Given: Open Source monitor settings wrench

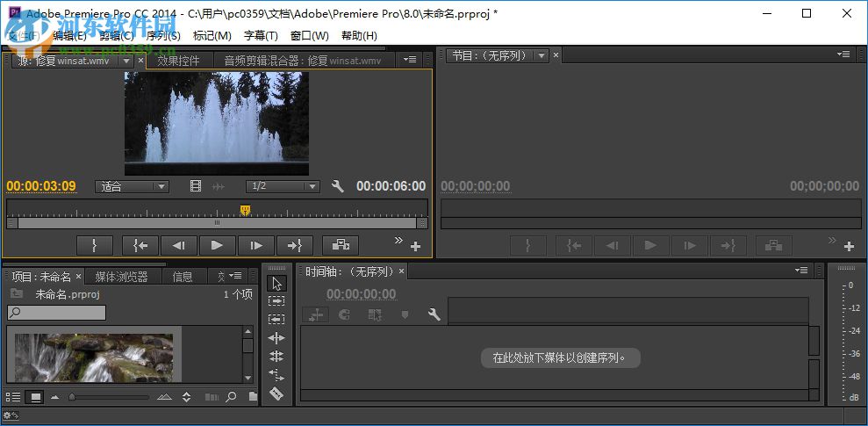Looking at the screenshot, I should (337, 186).
